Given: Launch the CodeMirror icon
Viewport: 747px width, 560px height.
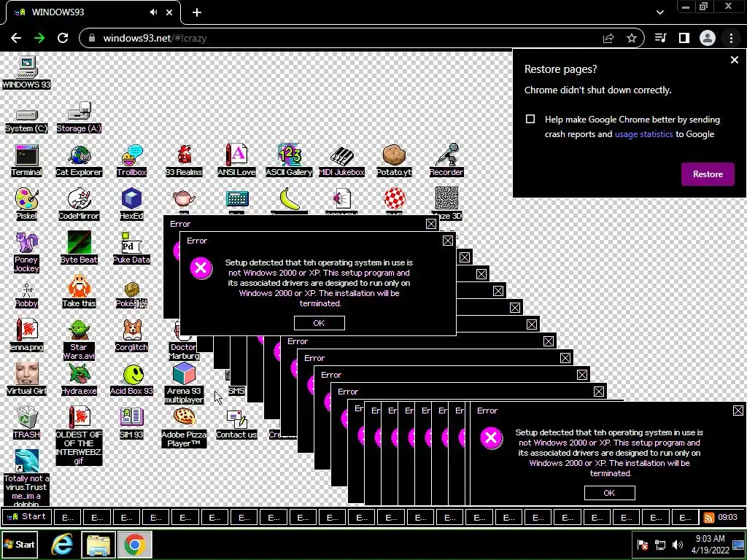Looking at the screenshot, I should [x=79, y=204].
